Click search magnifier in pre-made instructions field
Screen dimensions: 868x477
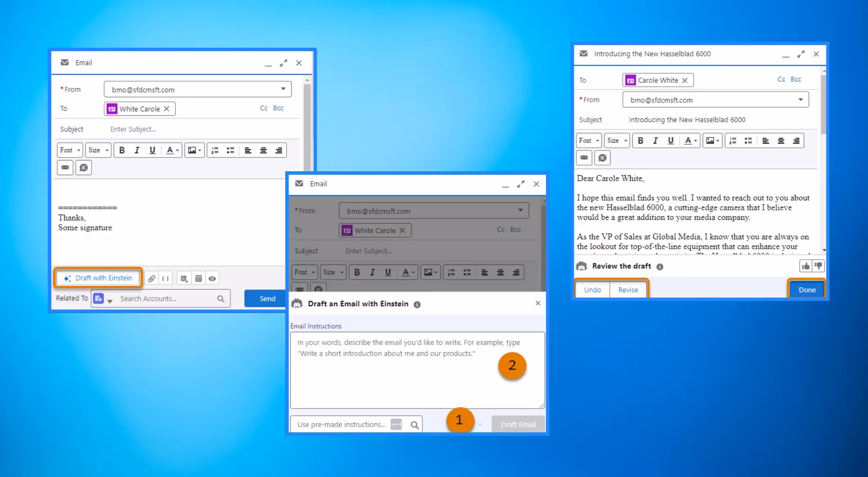[414, 425]
